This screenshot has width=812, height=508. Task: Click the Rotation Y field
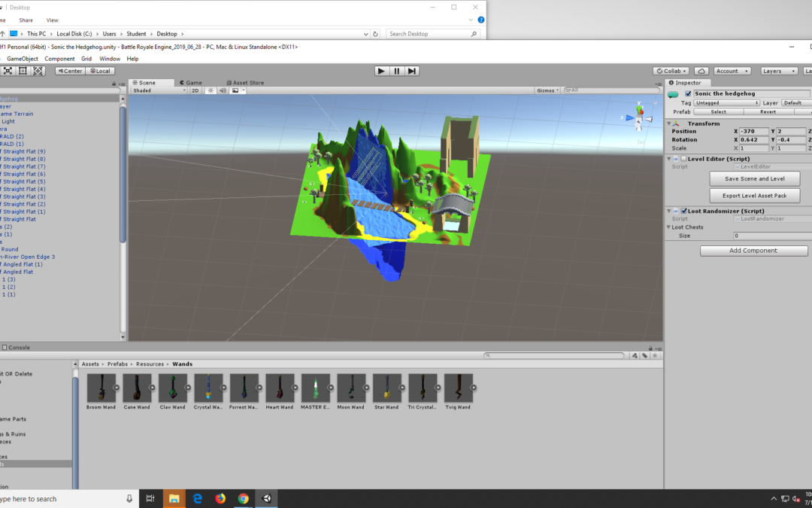click(x=791, y=139)
